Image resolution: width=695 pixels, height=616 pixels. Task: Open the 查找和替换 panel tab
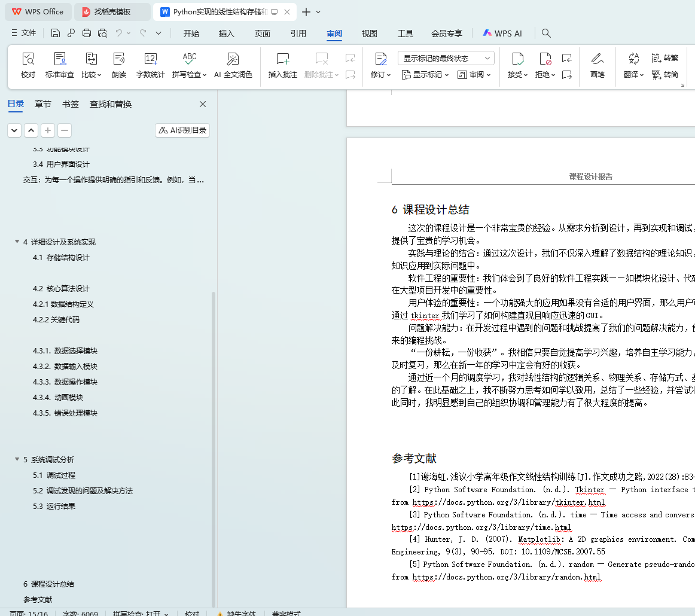[111, 104]
